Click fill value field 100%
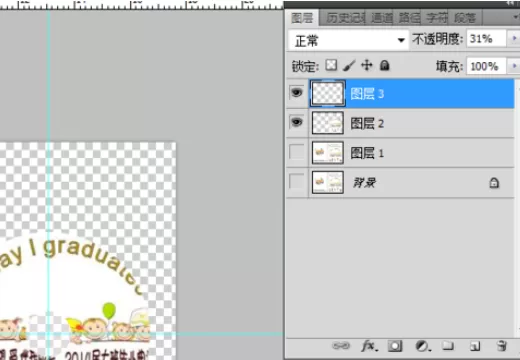Screen dimensions: 520x360 click(x=486, y=66)
